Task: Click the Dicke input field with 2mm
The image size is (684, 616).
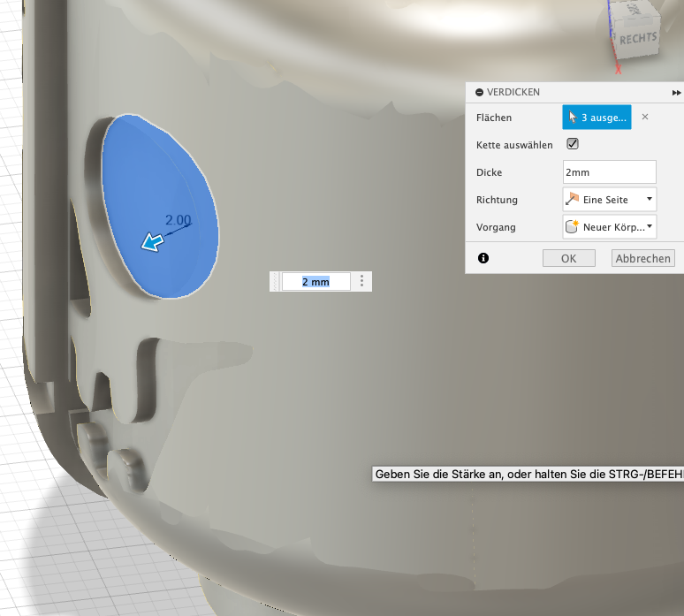Action: 609,172
